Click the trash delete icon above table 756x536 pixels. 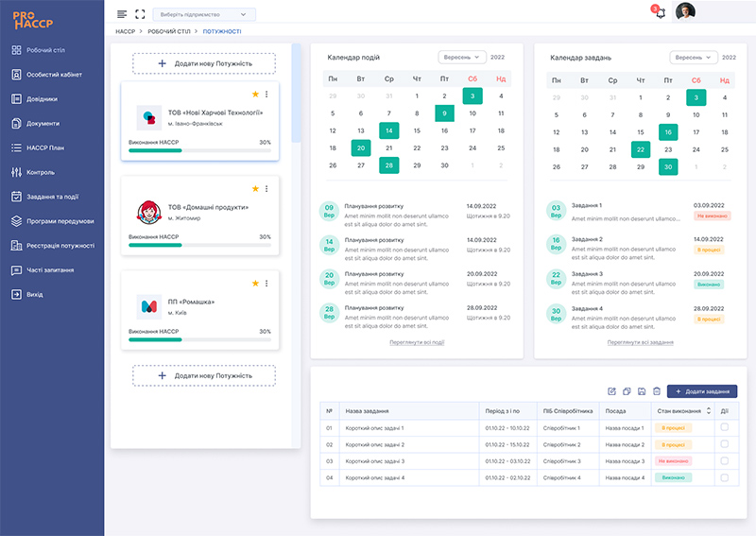pyautogui.click(x=656, y=391)
